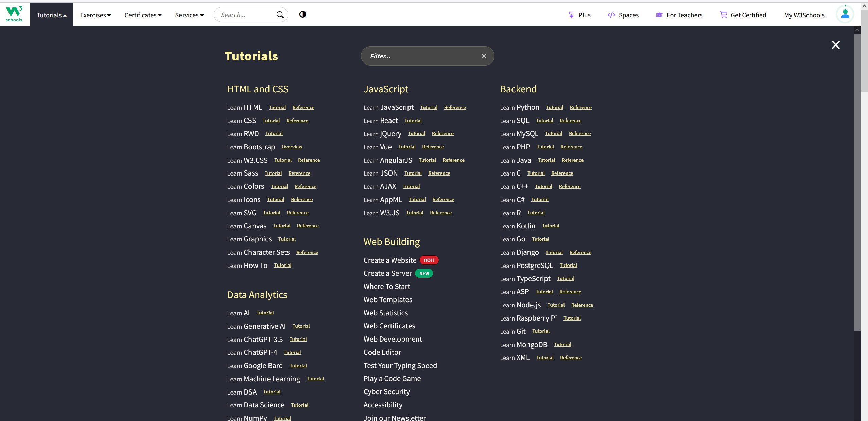Open the jQuery Reference link

pyautogui.click(x=442, y=133)
